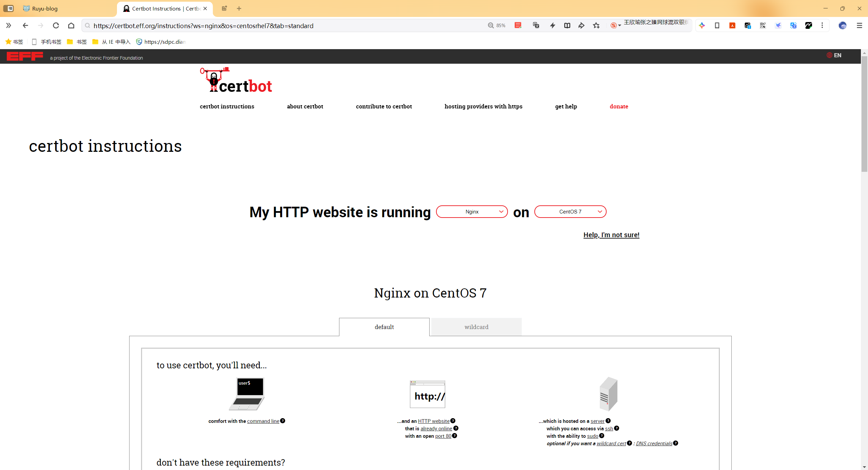Open contribute to certbot nav item
The height and width of the screenshot is (470, 868).
384,106
